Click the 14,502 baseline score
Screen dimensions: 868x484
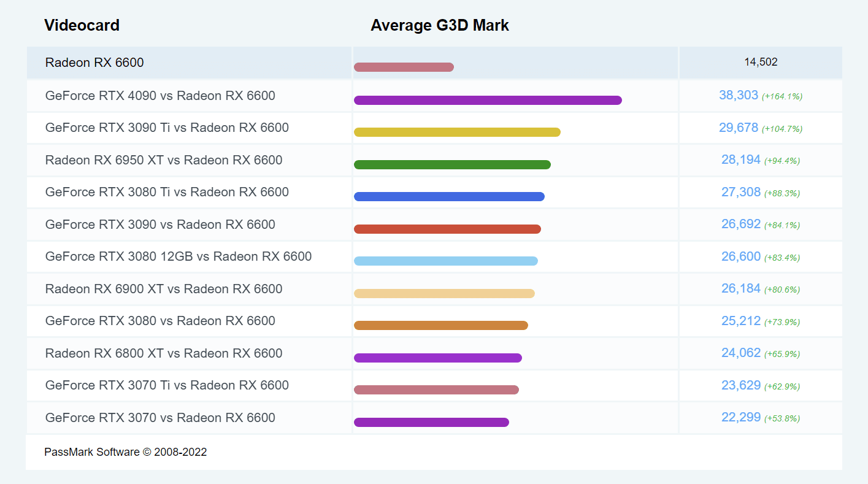coord(761,62)
